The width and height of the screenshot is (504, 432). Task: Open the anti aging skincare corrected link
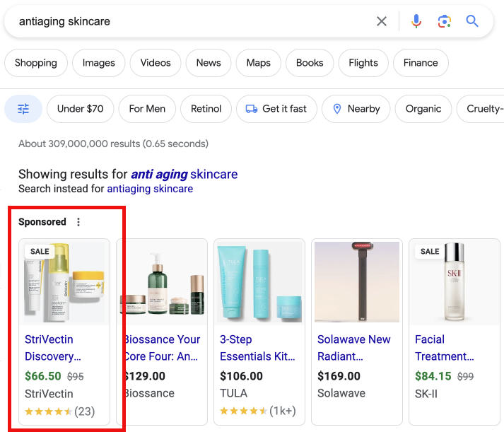(184, 174)
